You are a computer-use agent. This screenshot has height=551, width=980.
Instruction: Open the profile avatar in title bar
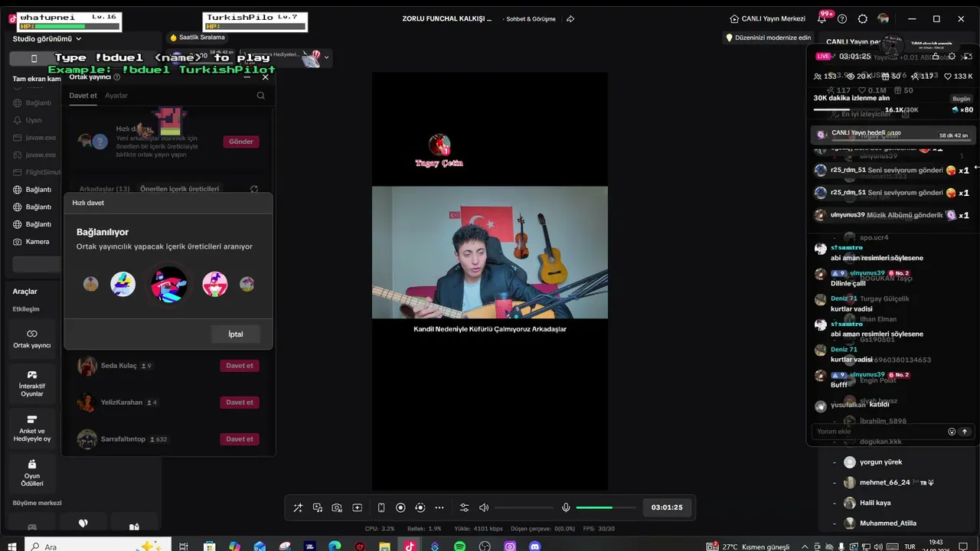click(x=884, y=18)
